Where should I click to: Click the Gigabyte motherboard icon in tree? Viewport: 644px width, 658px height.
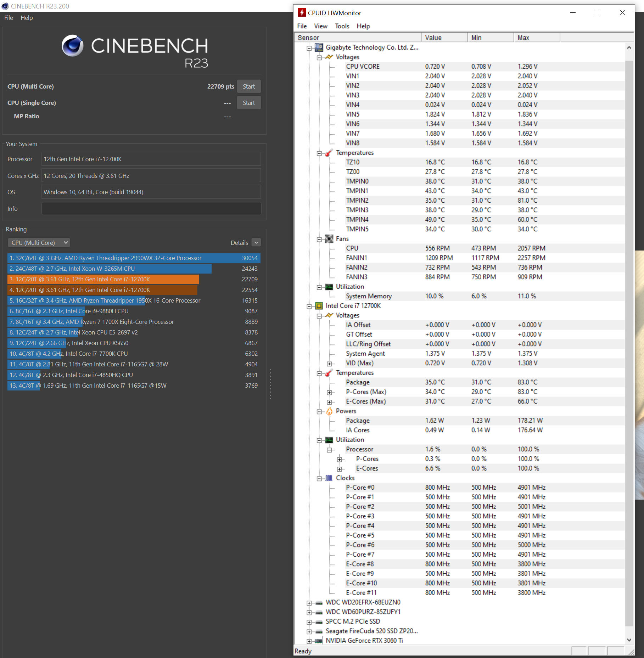pyautogui.click(x=319, y=47)
